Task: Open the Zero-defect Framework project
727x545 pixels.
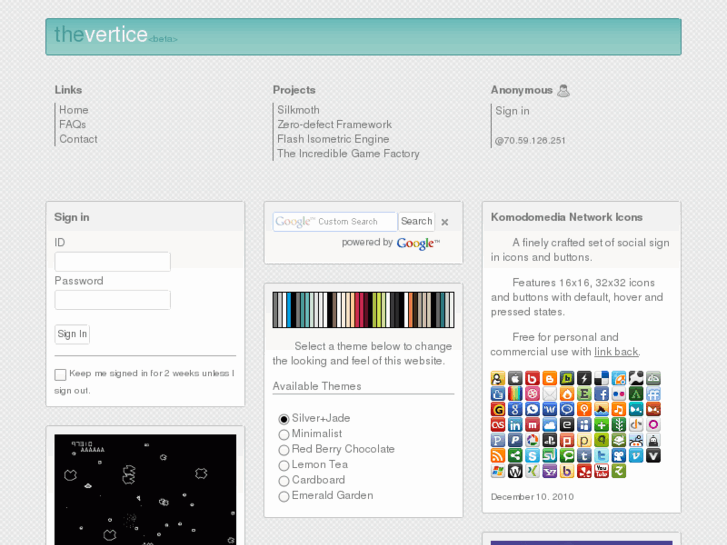Action: [x=334, y=124]
